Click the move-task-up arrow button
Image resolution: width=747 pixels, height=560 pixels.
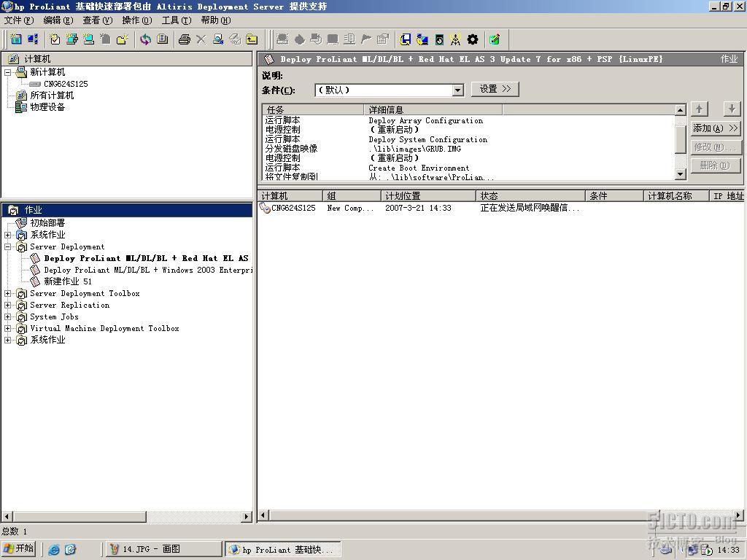(x=700, y=109)
